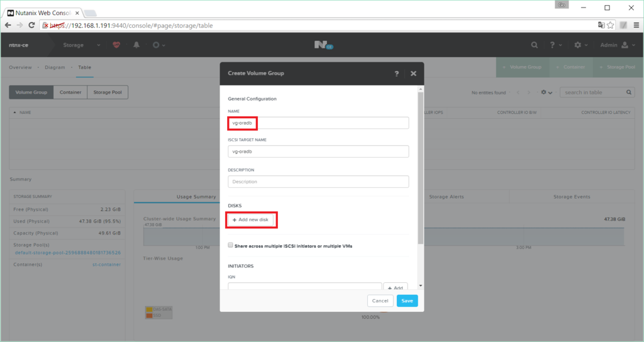The width and height of the screenshot is (644, 342).
Task: Click the DAS-SATA legend swatch
Action: pos(149,309)
